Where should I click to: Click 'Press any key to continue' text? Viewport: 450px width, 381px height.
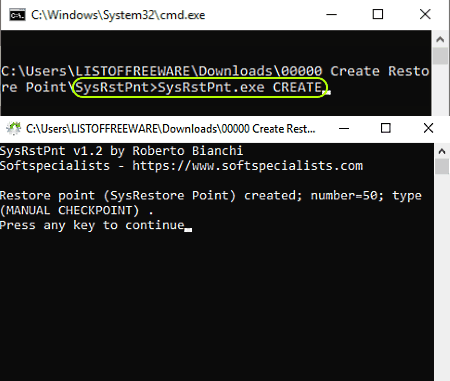92,225
